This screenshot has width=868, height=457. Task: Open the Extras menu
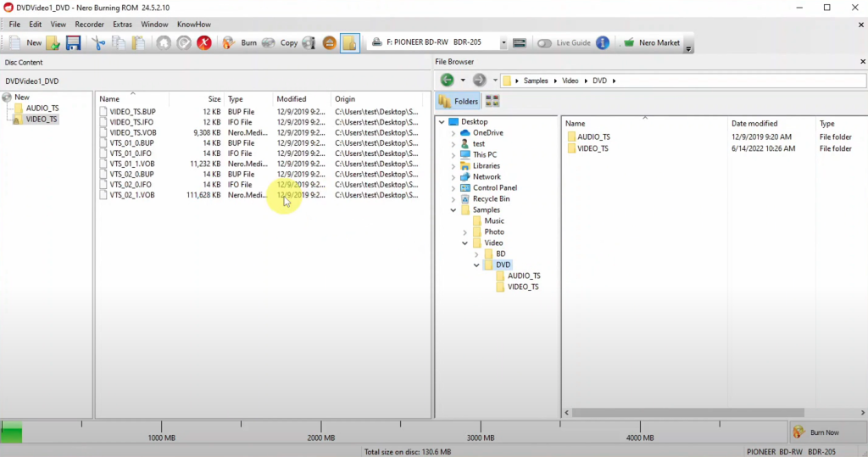click(x=122, y=25)
